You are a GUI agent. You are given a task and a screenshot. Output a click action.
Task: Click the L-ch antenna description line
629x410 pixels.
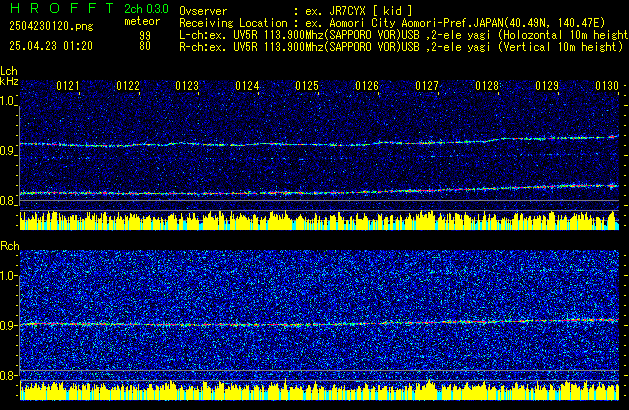tap(404, 35)
